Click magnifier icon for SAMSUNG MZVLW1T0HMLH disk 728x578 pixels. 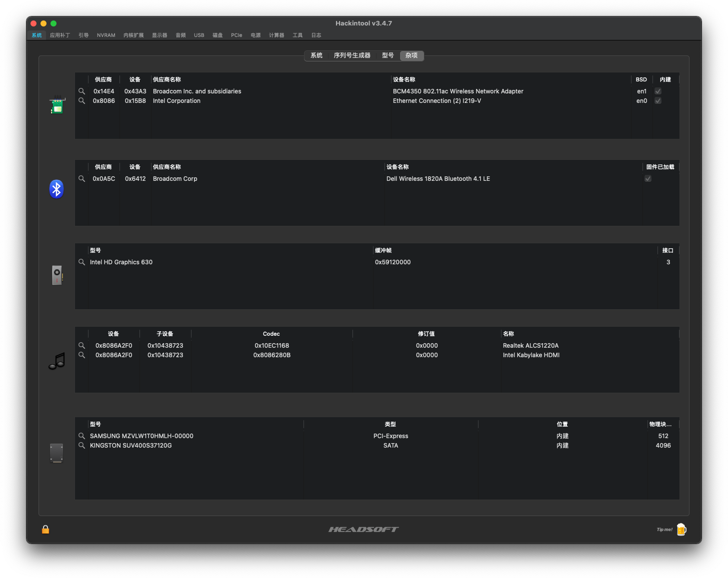(81, 436)
